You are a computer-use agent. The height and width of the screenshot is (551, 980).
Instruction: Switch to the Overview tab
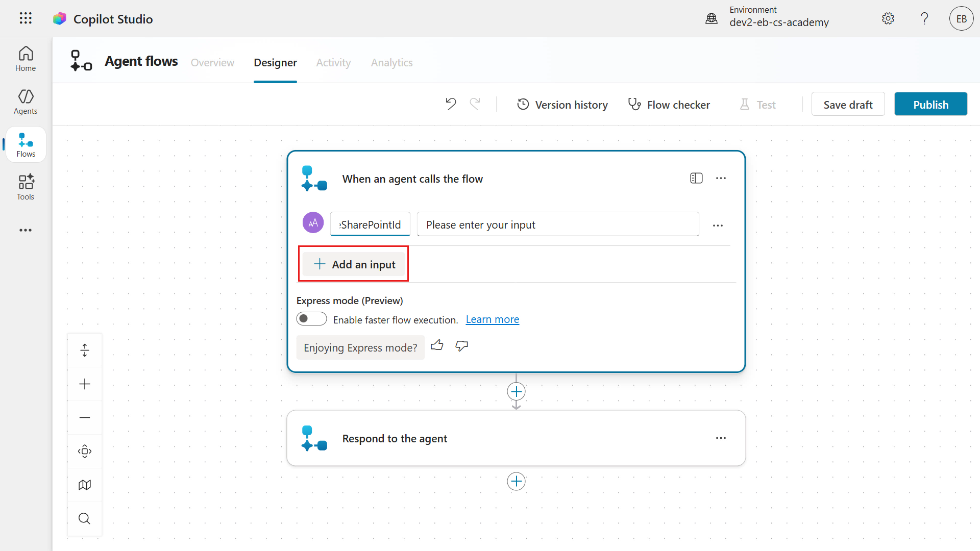pyautogui.click(x=212, y=62)
